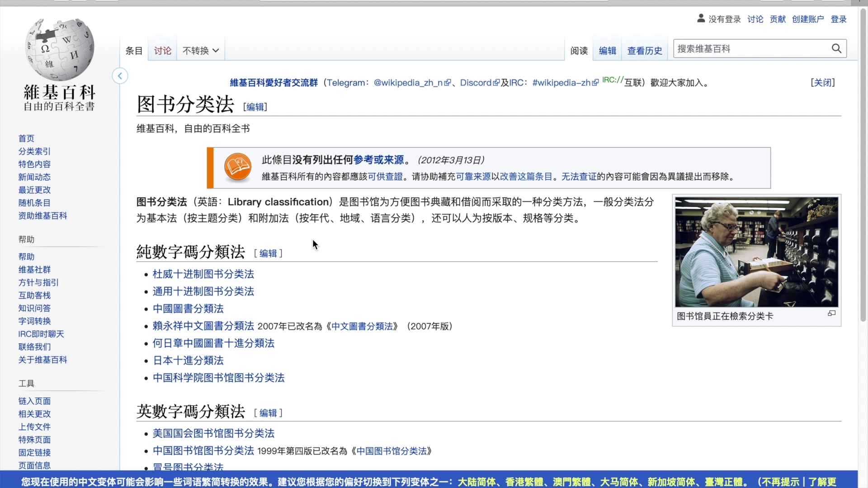The image size is (868, 488).
Task: Click the librarian photo thumbnail
Action: tap(756, 252)
